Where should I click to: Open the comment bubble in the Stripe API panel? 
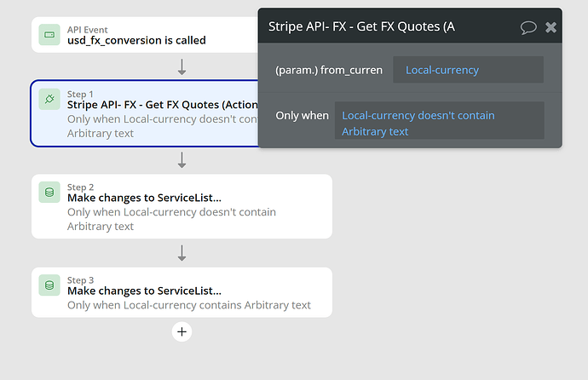[528, 27]
